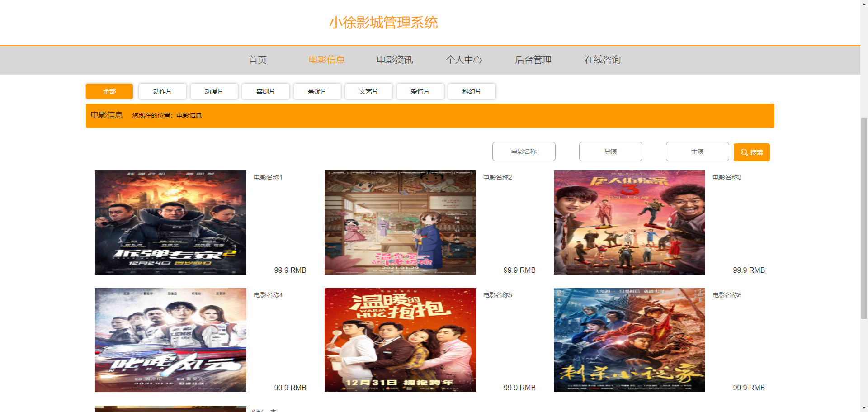Click the title 电影名称4
Image resolution: width=868 pixels, height=412 pixels.
point(268,295)
